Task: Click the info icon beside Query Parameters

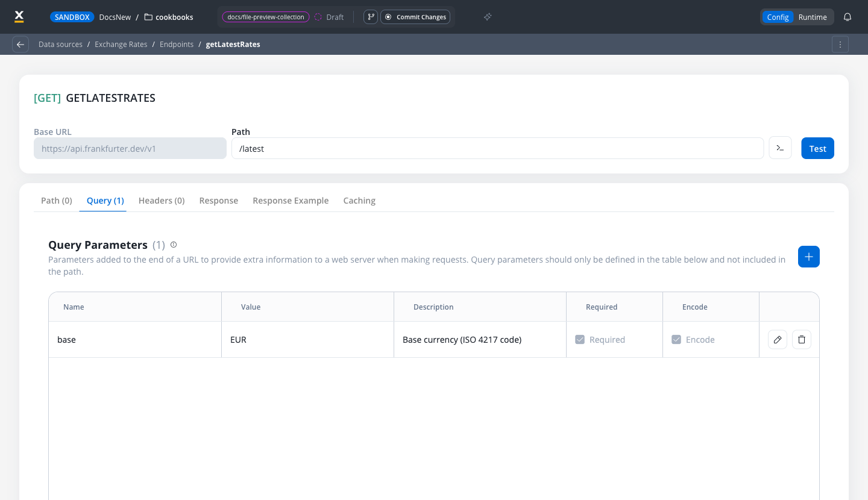Action: click(x=174, y=245)
